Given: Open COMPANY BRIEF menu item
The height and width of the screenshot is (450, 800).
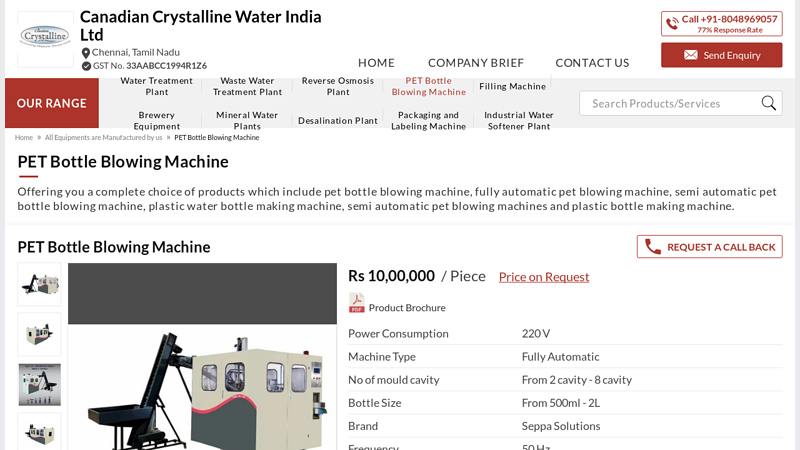Looking at the screenshot, I should tap(476, 63).
